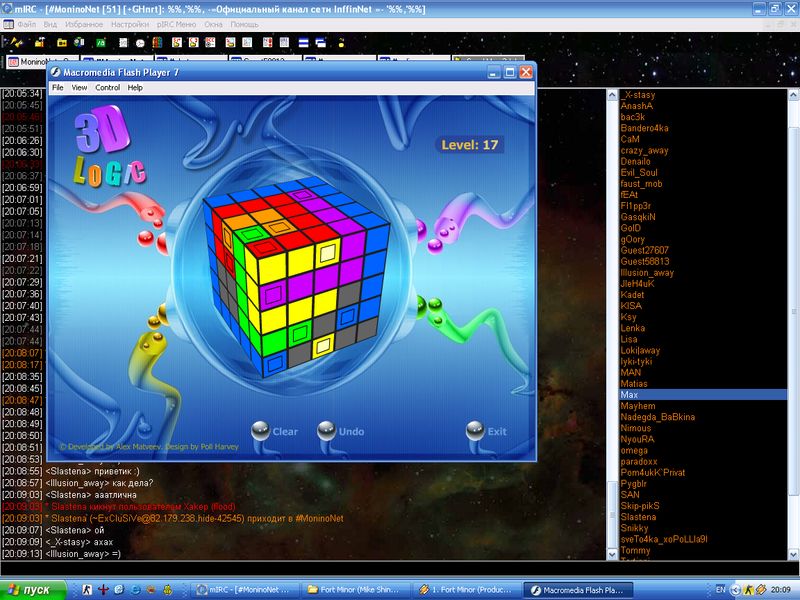The width and height of the screenshot is (800, 600).
Task: Select user GasqkiN in the nick list
Action: pos(638,217)
